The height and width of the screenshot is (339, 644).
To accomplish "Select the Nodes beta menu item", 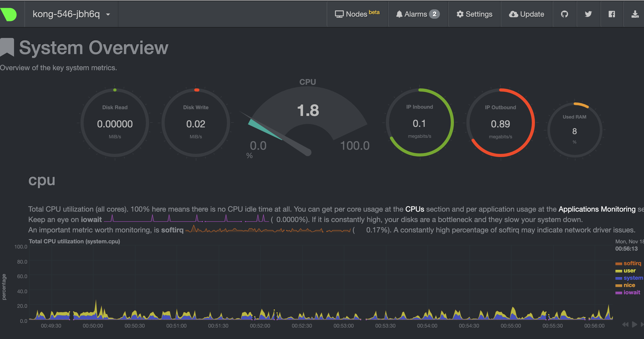I will click(357, 14).
